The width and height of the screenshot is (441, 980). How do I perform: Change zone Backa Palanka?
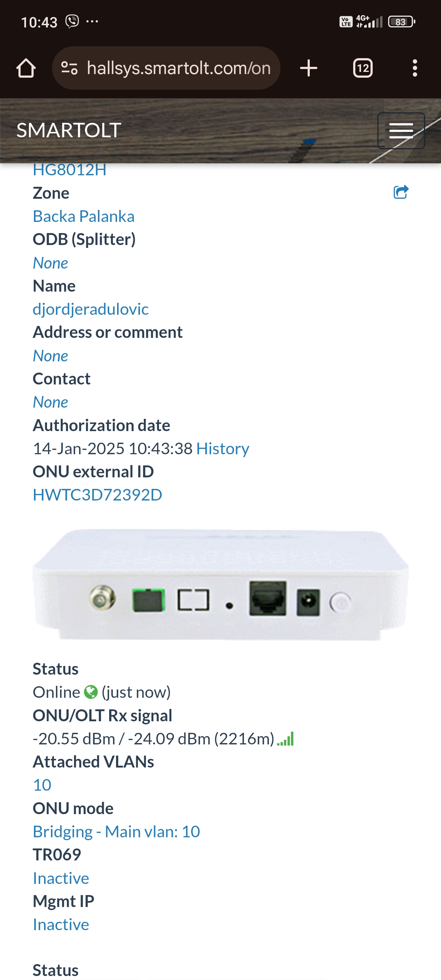pyautogui.click(x=84, y=216)
